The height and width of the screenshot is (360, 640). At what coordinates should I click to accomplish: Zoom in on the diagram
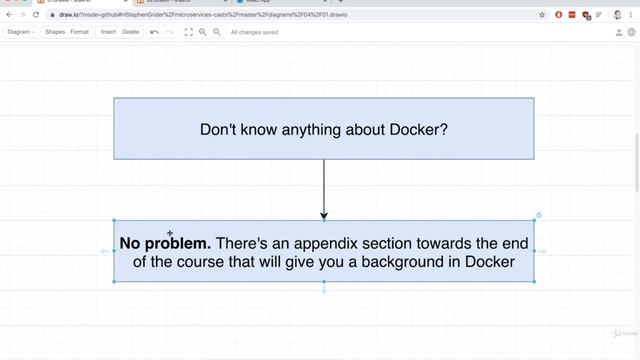(202, 32)
